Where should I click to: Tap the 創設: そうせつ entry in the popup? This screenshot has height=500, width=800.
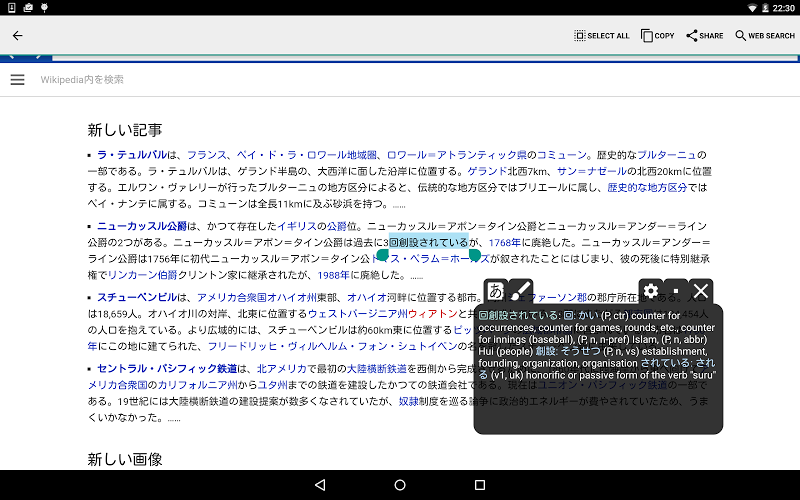(x=570, y=351)
